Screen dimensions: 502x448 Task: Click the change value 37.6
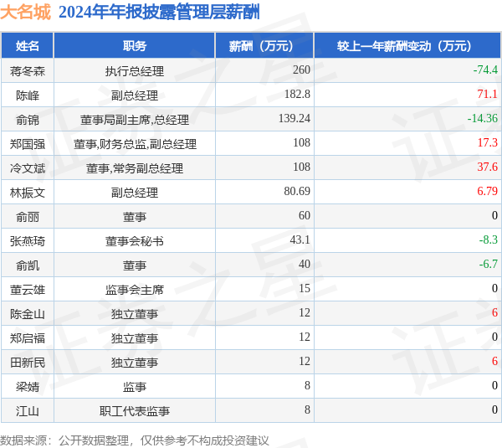click(x=488, y=167)
